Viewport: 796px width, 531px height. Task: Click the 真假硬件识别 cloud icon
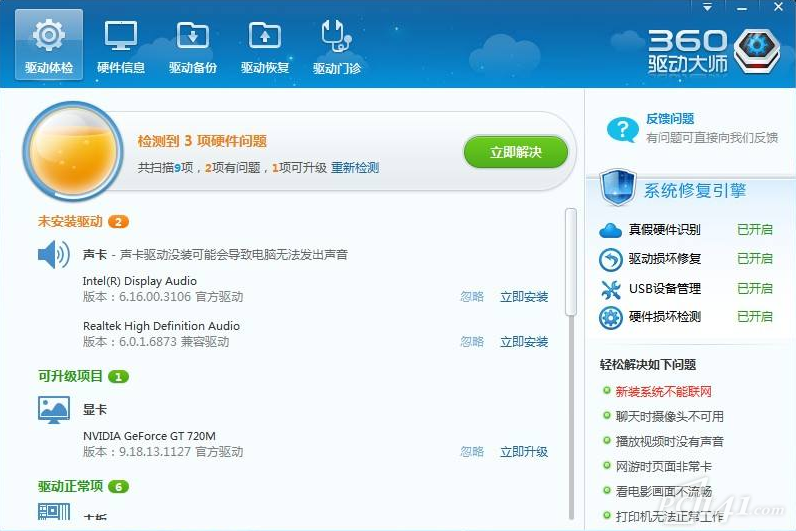610,231
